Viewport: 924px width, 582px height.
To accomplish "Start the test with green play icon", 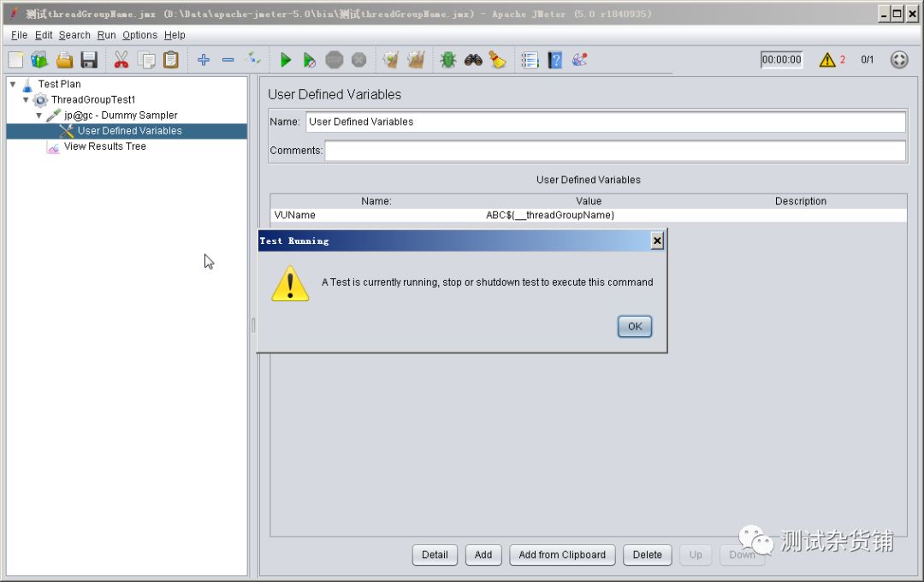I will click(286, 60).
